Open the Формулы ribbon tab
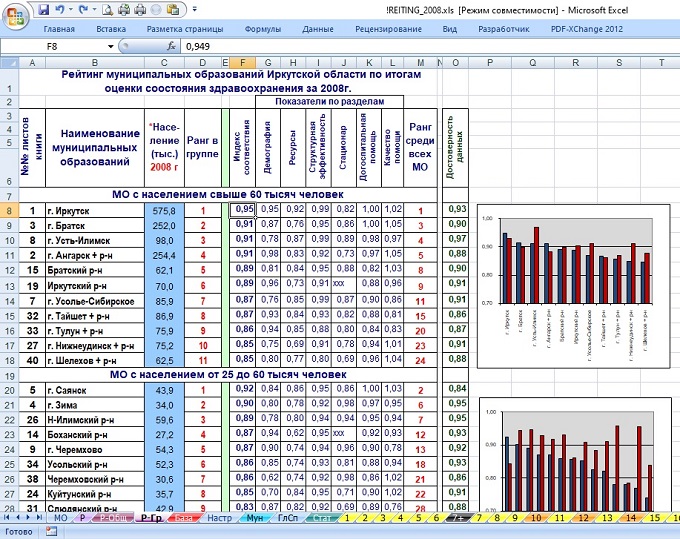Screen dimensions: 680x539 [x=263, y=29]
